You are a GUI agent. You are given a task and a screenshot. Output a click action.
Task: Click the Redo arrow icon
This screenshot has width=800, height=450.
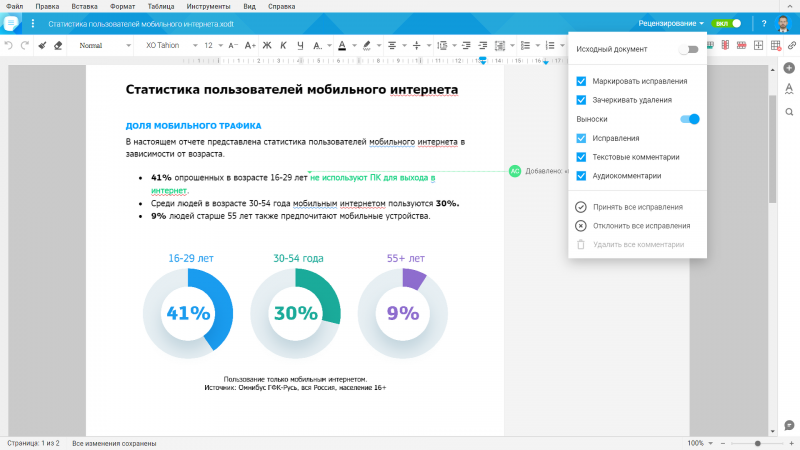pyautogui.click(x=24, y=45)
